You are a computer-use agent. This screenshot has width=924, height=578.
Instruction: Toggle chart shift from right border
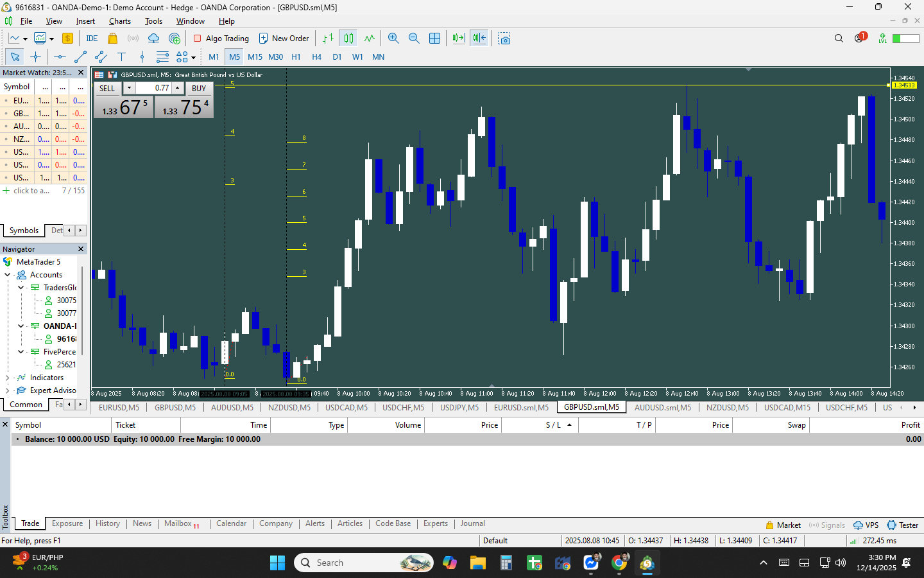click(x=479, y=39)
